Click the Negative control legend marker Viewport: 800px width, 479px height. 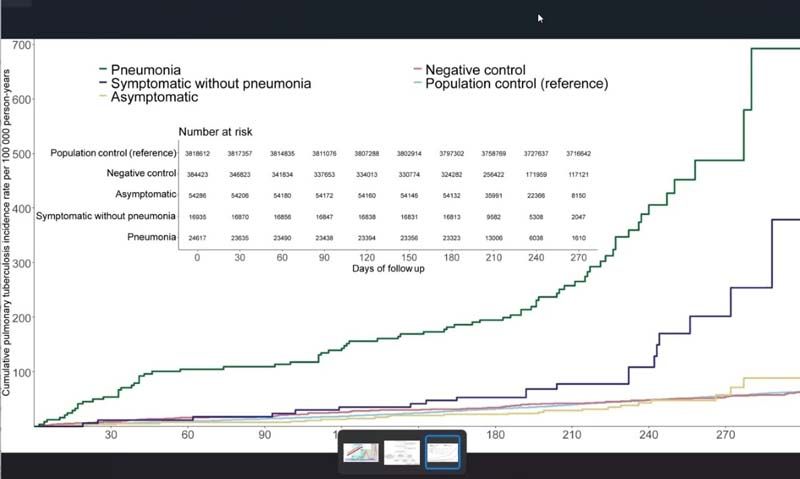tap(417, 70)
